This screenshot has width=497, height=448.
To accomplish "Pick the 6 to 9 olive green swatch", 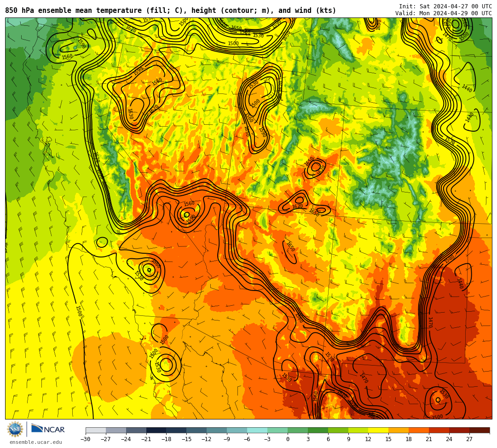I will point(338,430).
